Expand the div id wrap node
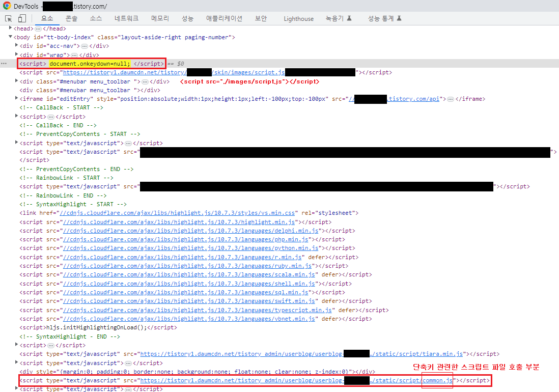This screenshot has width=559, height=392. pyautogui.click(x=16, y=54)
